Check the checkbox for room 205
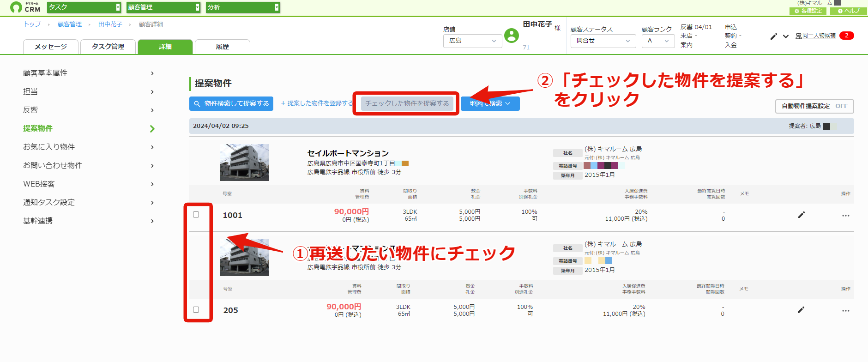The height and width of the screenshot is (362, 868). tap(196, 310)
